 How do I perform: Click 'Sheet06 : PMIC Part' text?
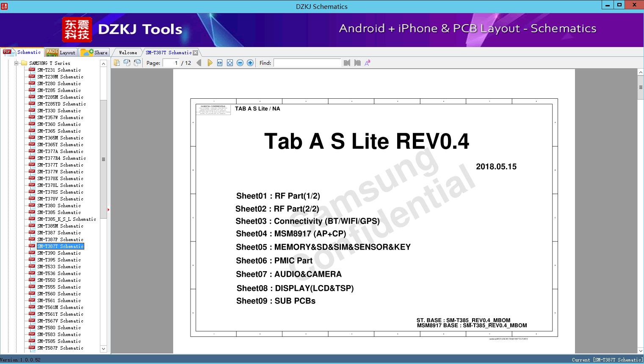tap(274, 261)
